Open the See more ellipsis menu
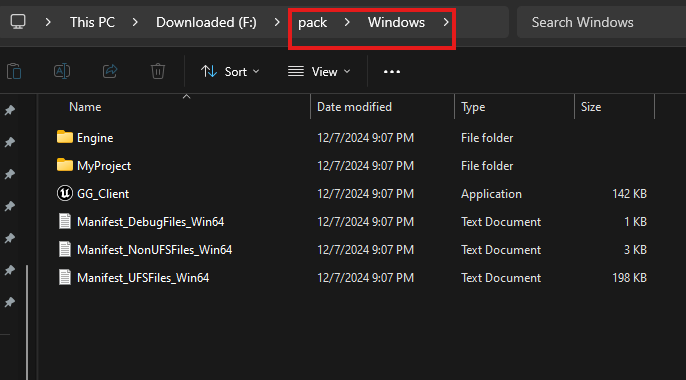 [x=392, y=72]
